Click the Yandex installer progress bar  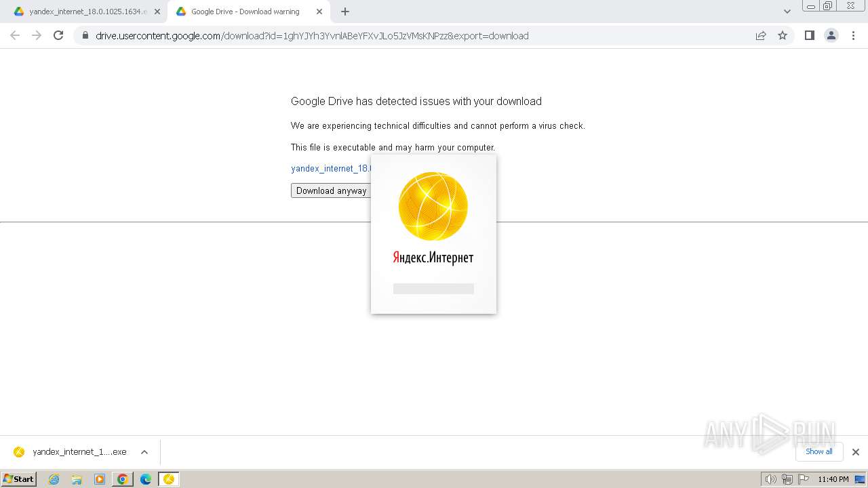tap(433, 289)
